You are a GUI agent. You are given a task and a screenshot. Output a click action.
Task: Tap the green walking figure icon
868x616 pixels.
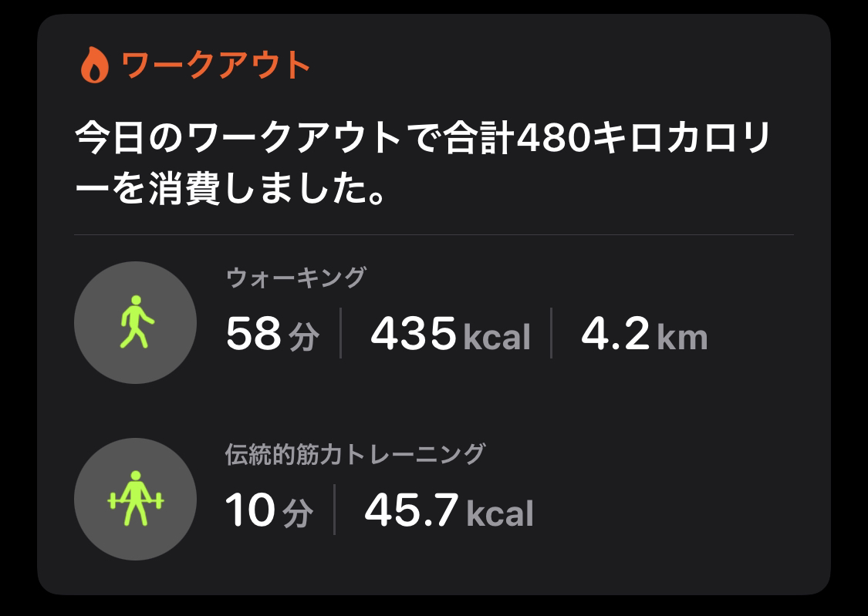coord(136,321)
